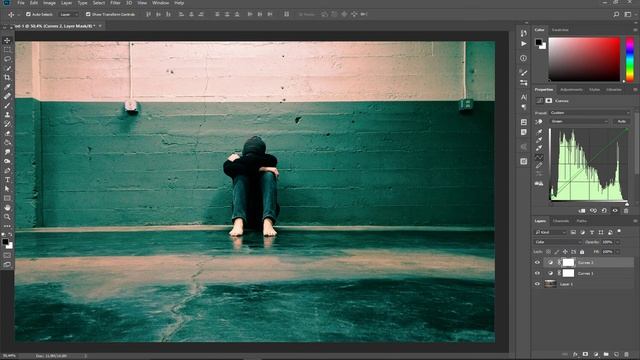Select the Crop tool

pyautogui.click(x=7, y=77)
